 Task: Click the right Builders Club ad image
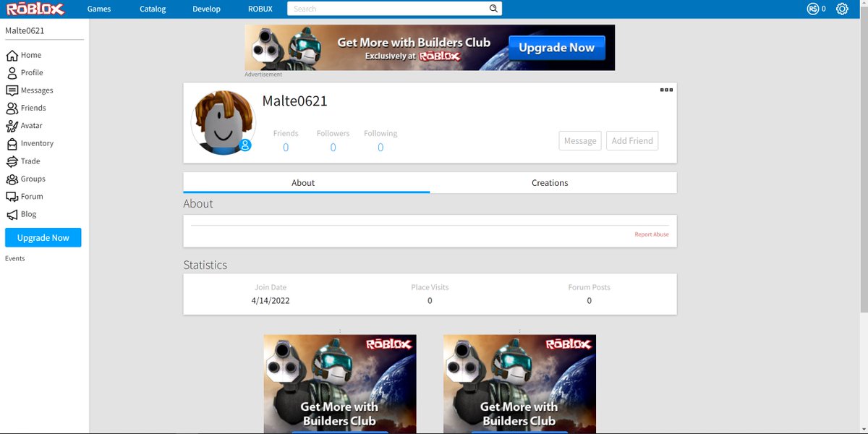(x=519, y=384)
